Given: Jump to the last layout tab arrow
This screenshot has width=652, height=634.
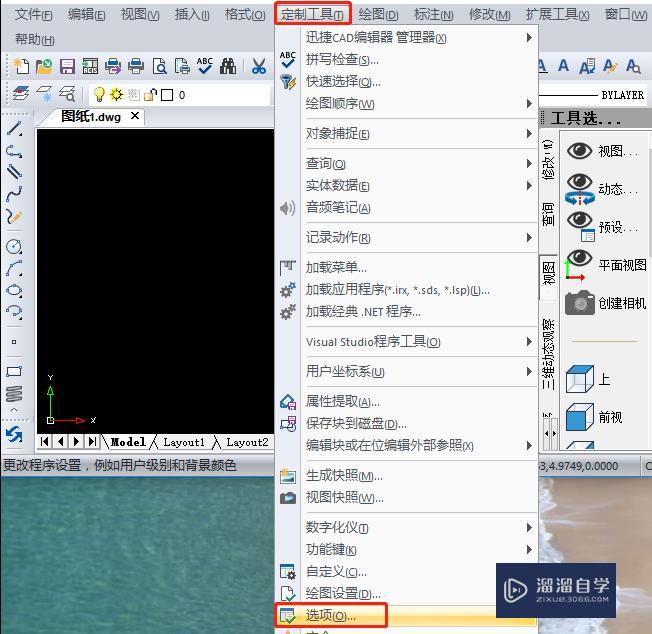Looking at the screenshot, I should click(x=92, y=442).
